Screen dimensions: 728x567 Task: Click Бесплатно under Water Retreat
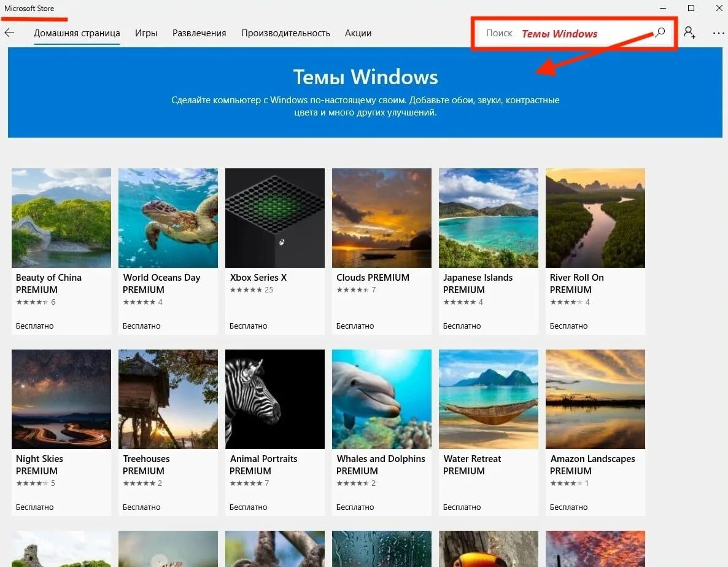[x=462, y=507]
